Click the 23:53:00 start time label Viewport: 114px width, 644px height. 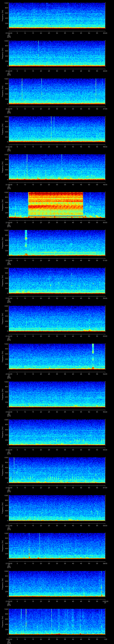point(9,374)
